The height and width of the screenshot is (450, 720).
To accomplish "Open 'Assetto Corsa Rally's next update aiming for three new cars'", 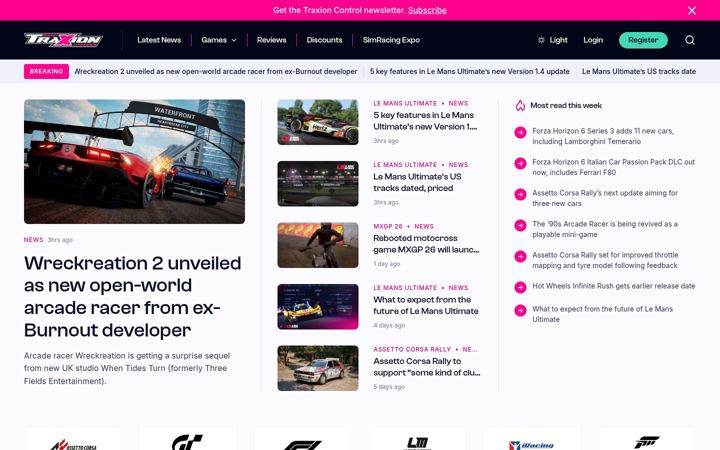I will pyautogui.click(x=605, y=198).
